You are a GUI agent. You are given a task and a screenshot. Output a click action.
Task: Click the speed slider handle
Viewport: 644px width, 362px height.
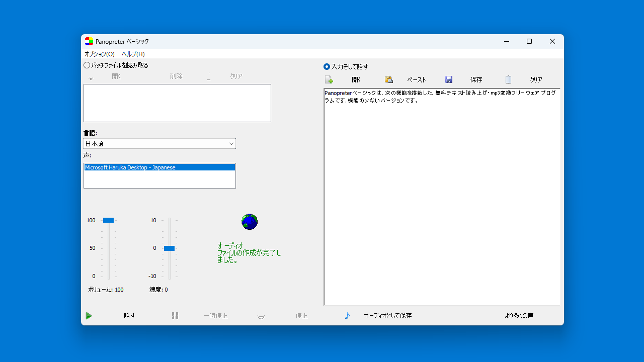[x=169, y=248]
